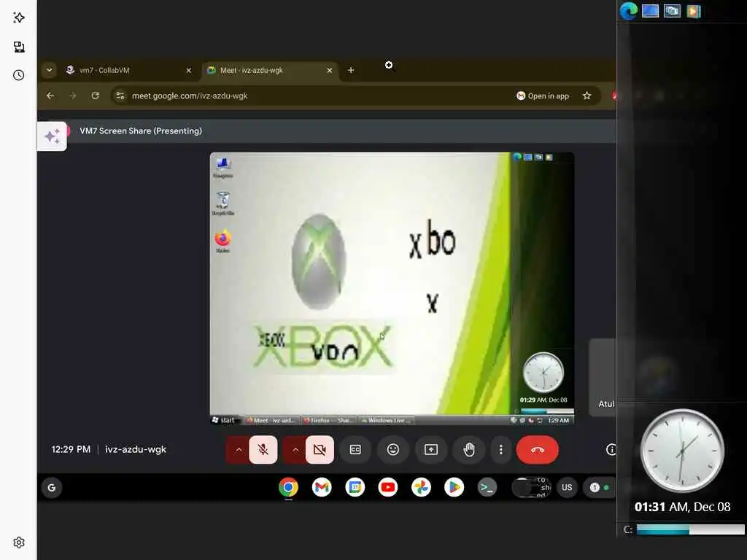This screenshot has width=747, height=560.
Task: Open the Terminal app from the shelf
Action: point(487,488)
